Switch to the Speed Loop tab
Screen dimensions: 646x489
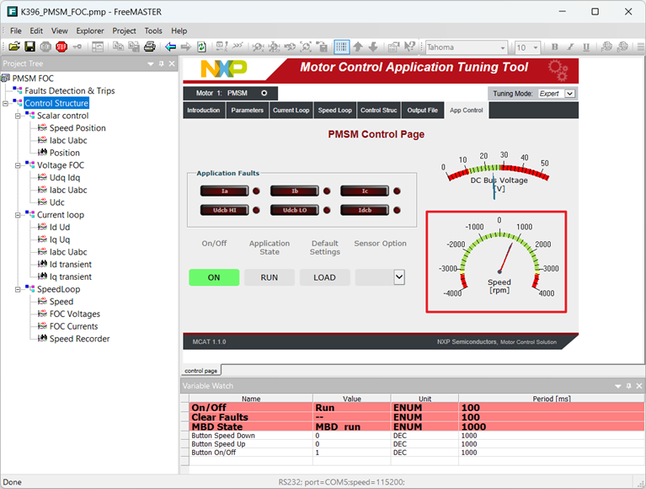tap(335, 110)
